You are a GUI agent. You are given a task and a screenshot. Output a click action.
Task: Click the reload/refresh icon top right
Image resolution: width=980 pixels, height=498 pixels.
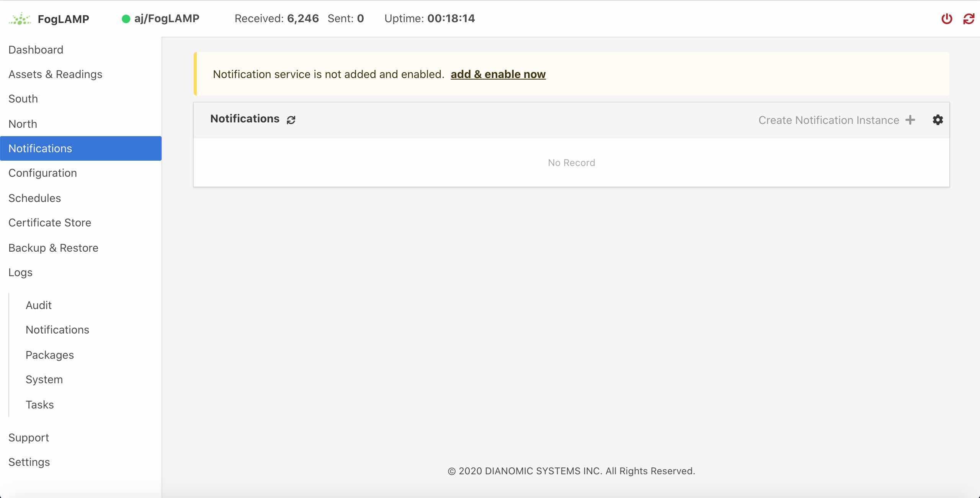pyautogui.click(x=969, y=18)
